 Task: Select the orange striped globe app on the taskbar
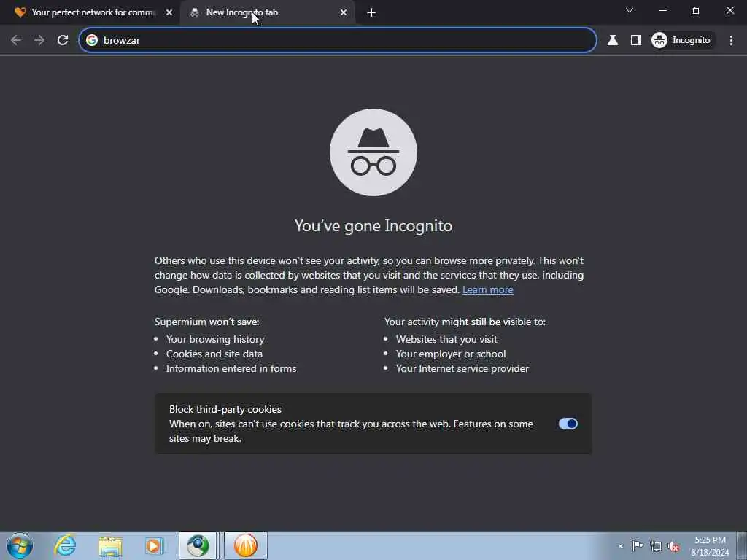point(246,545)
